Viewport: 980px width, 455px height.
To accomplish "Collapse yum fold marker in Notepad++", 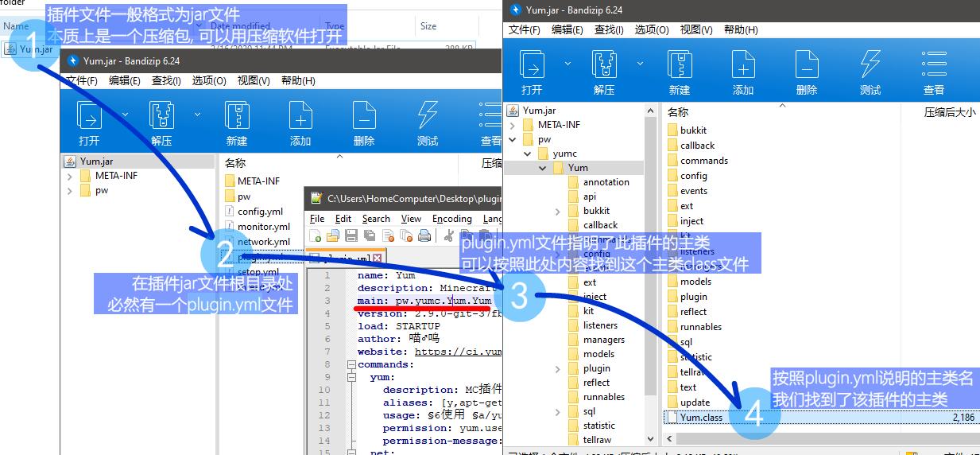I will click(x=350, y=377).
